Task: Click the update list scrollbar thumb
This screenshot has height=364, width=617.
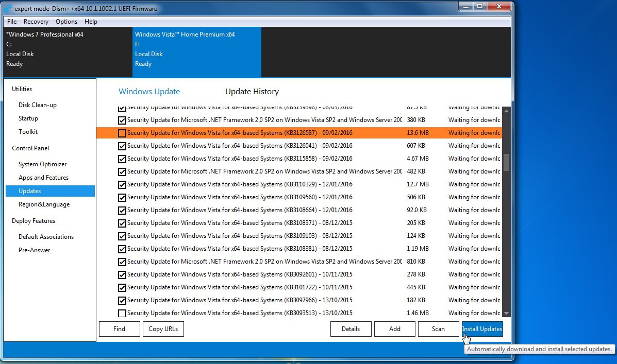Action: click(506, 162)
